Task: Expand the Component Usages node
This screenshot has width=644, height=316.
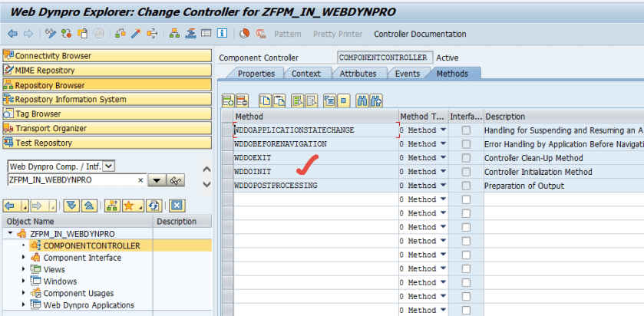Action: pos(23,293)
